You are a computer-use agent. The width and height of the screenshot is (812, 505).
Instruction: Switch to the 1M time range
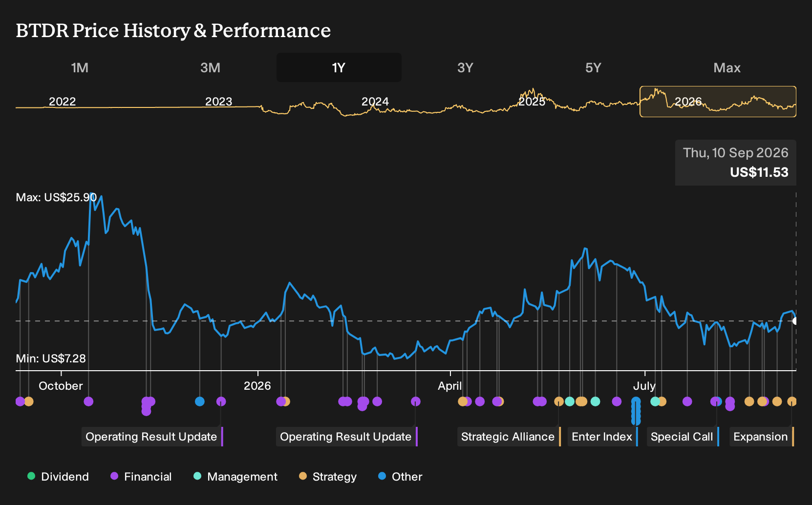click(x=80, y=67)
